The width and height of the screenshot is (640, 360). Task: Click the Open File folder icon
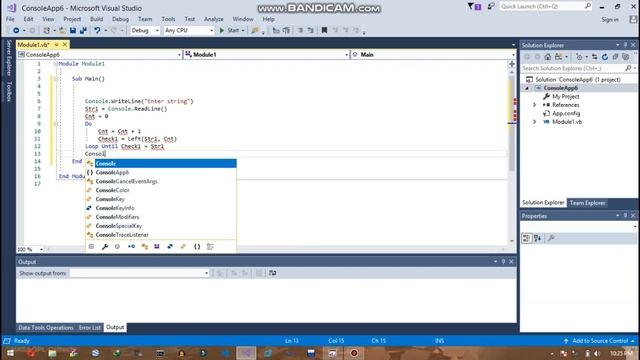pyautogui.click(x=62, y=30)
